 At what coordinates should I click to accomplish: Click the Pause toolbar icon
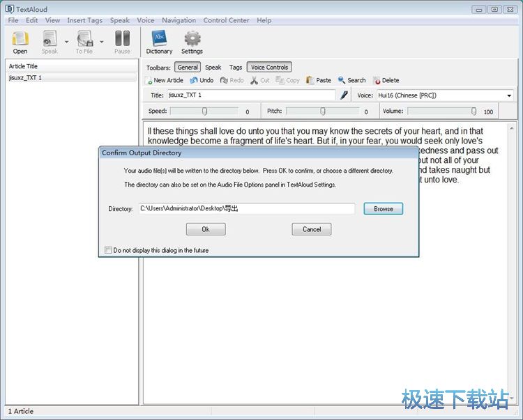point(123,42)
